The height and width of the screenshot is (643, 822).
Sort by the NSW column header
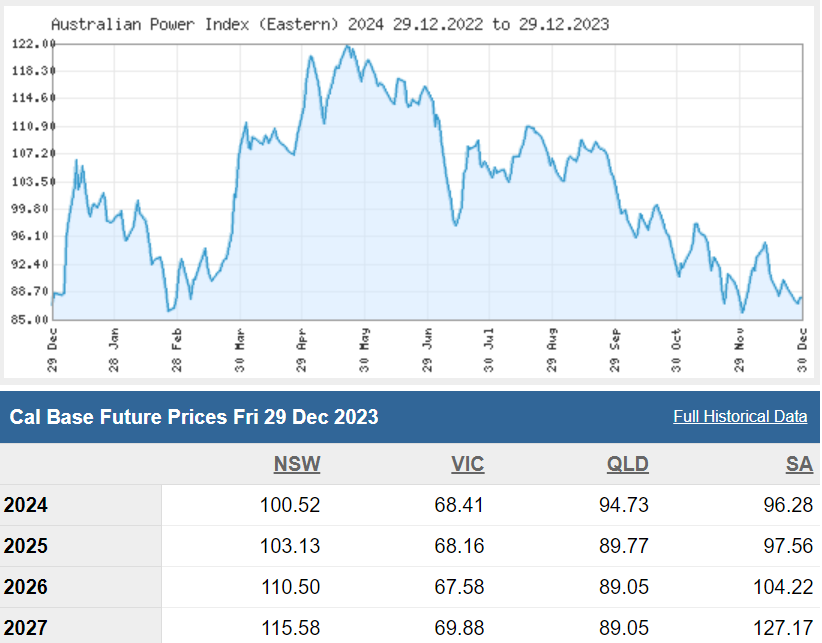297,464
